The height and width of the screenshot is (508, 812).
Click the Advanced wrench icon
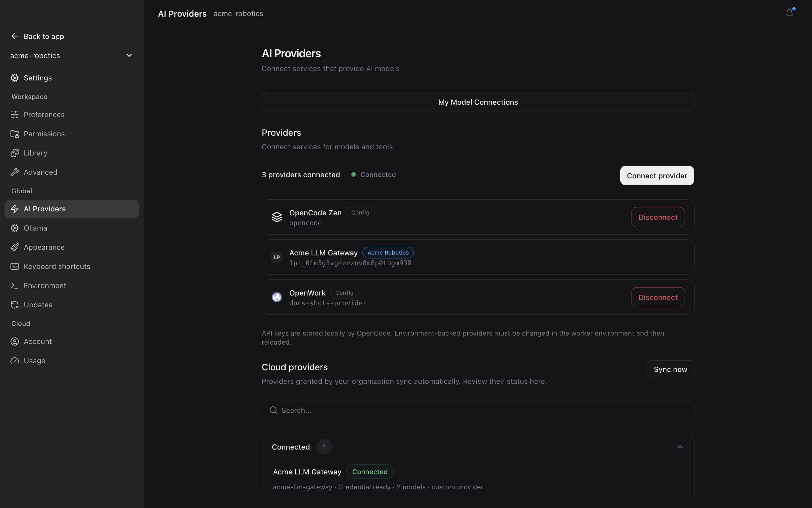pyautogui.click(x=14, y=172)
